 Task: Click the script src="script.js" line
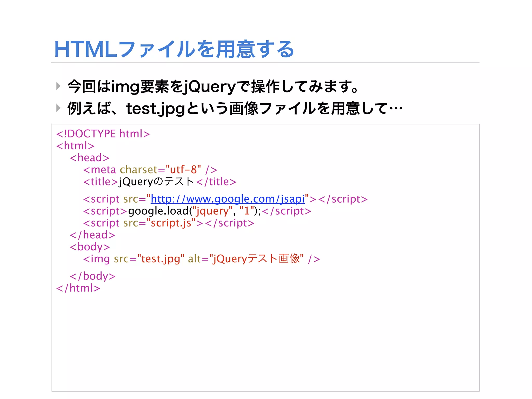pos(169,223)
